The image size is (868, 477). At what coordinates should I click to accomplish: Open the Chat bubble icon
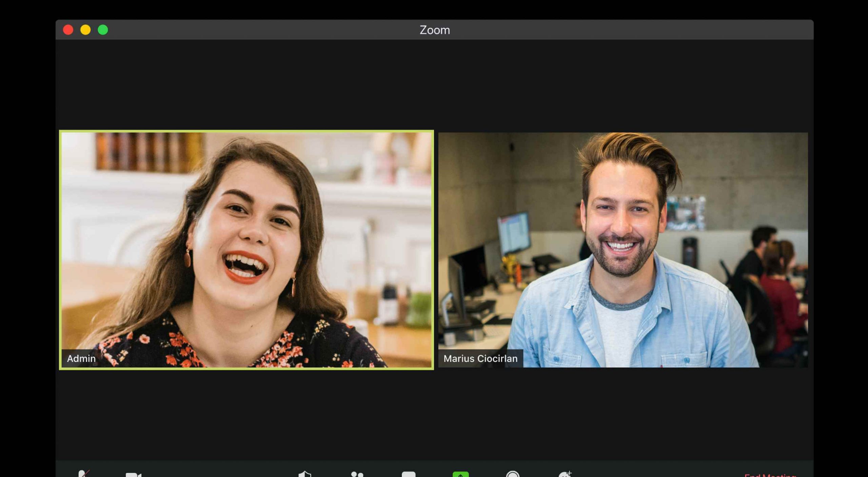[409, 474]
